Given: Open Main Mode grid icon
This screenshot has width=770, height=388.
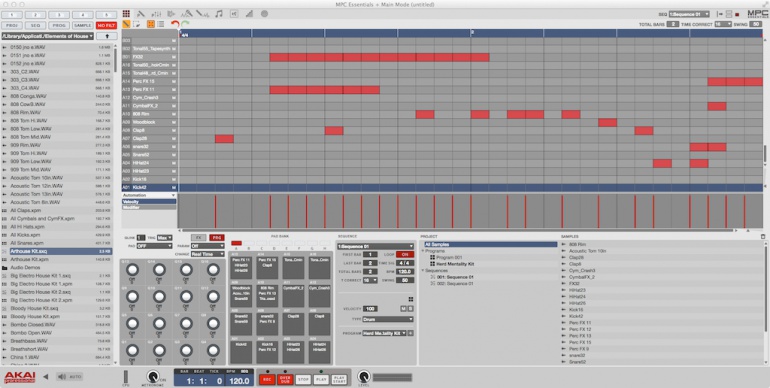Looking at the screenshot, I should (126, 14).
